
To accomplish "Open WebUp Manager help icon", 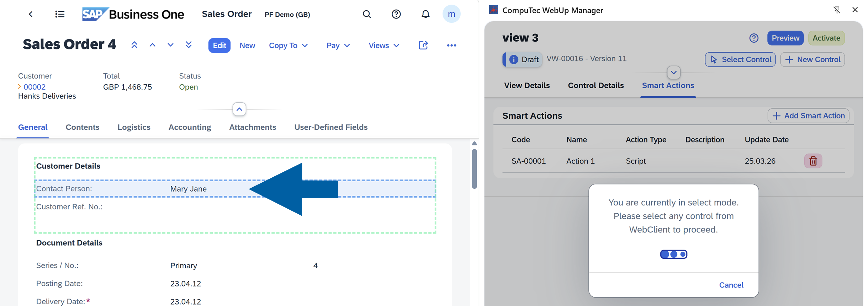I will click(754, 38).
